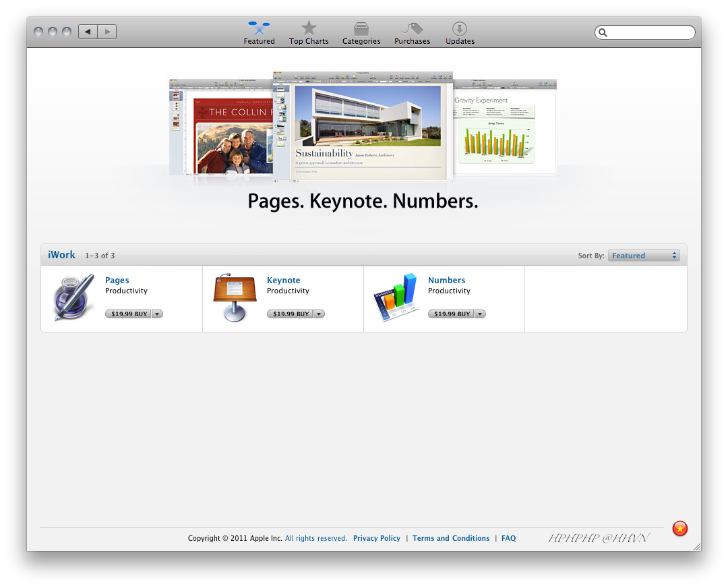Check for Updates using the toolbar icon

point(459,30)
